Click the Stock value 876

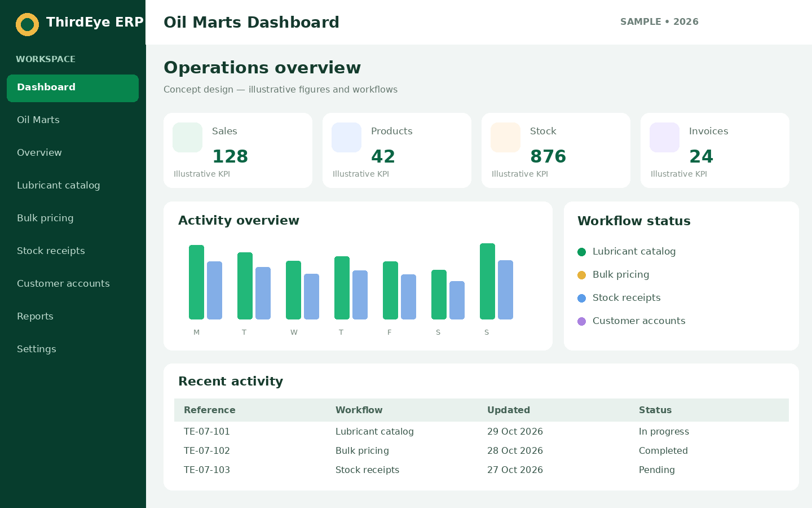tap(548, 156)
